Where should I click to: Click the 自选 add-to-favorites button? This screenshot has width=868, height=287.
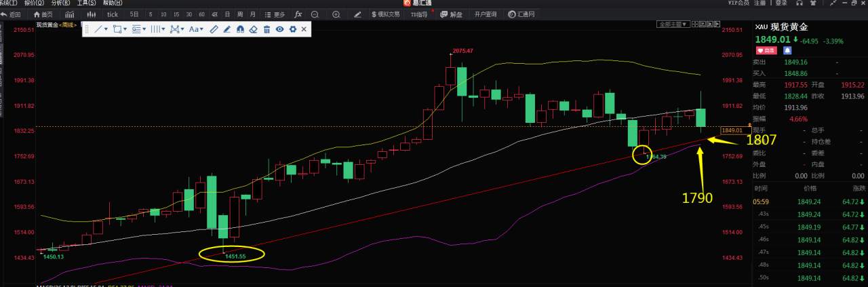[x=767, y=50]
